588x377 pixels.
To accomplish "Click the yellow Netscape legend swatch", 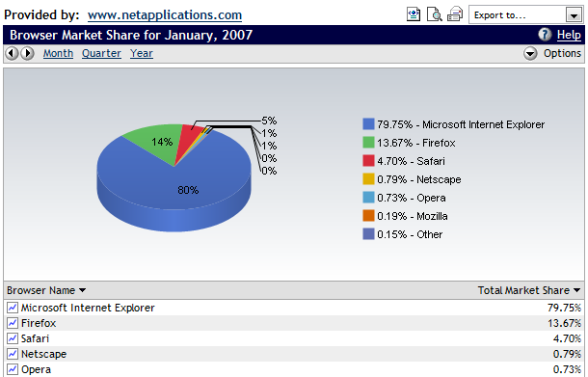I will pos(368,179).
